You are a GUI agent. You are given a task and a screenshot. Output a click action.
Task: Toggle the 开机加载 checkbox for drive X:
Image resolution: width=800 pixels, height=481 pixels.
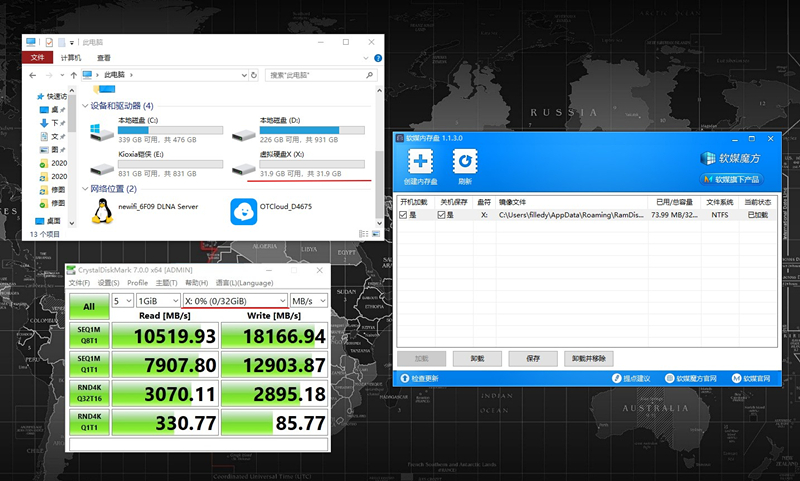tap(403, 215)
